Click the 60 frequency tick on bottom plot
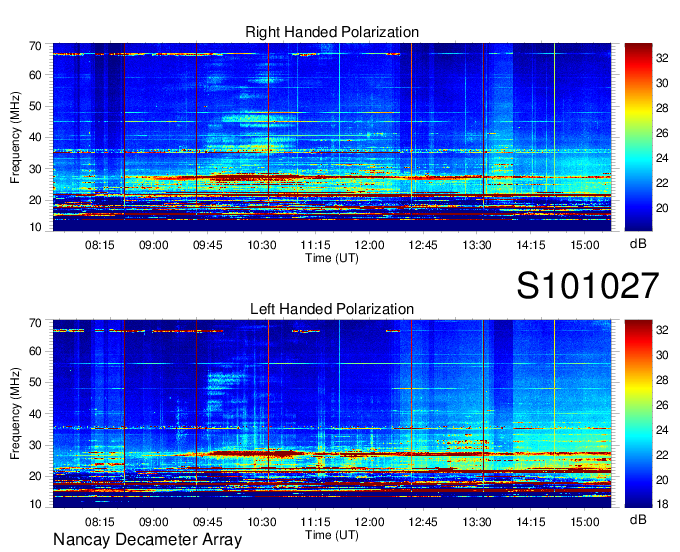Image resolution: width=680 pixels, height=552 pixels. (x=35, y=351)
